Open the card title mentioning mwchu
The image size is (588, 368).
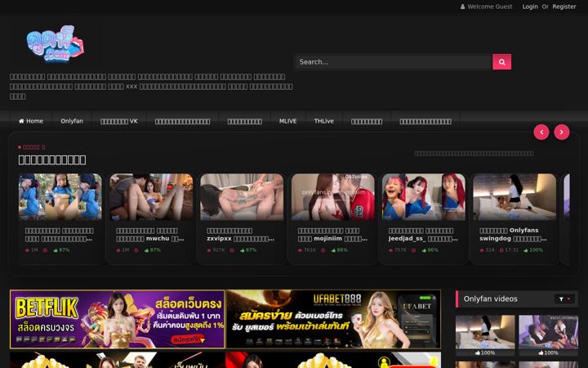tap(150, 235)
